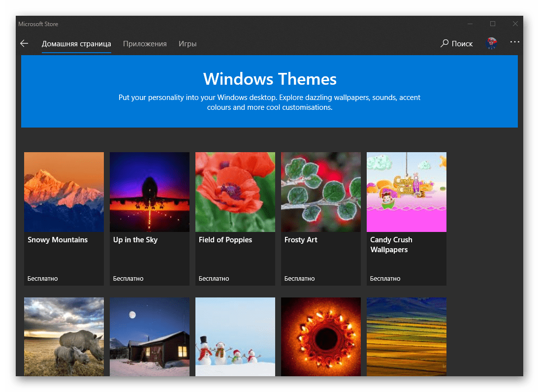Open the Candy Crush Wallpapers thumbnail
539x392 pixels.
[406, 192]
